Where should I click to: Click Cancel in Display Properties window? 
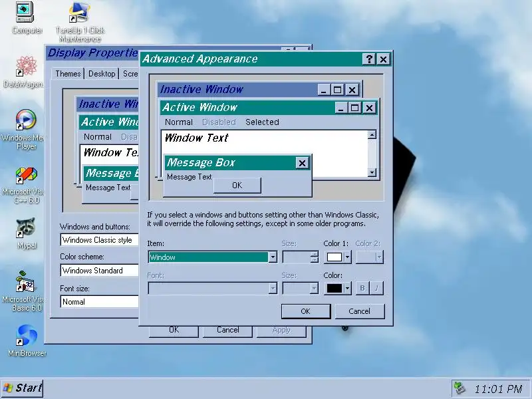click(227, 331)
